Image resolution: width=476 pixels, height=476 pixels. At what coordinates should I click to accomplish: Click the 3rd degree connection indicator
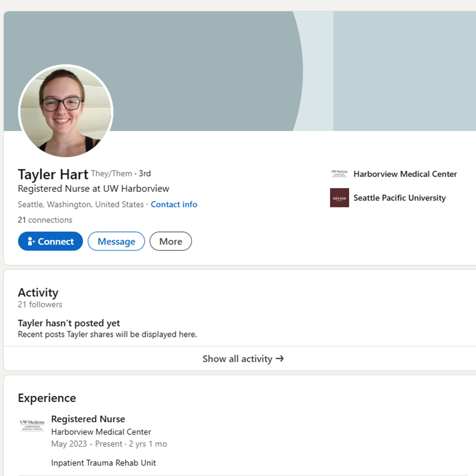click(145, 173)
